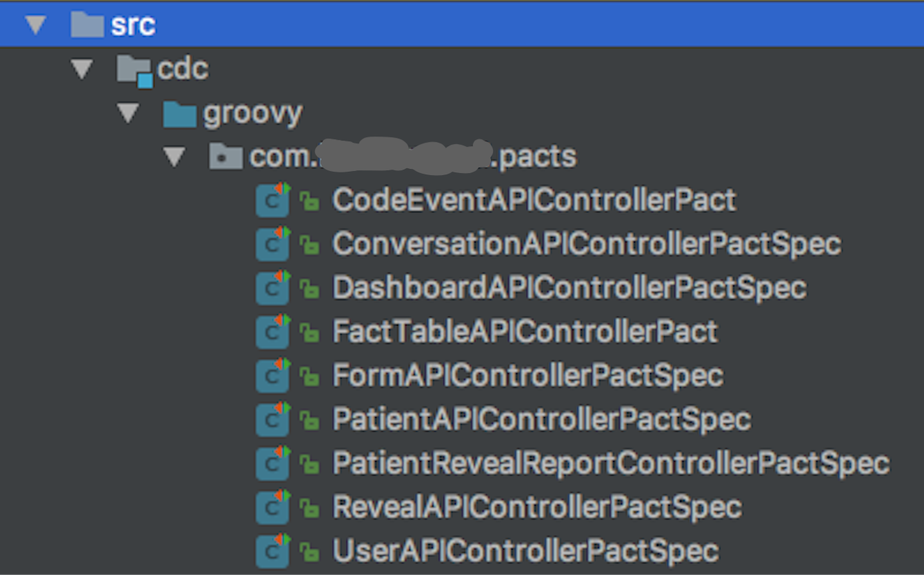Select DashboardAPIControllerPactSpec file
This screenshot has width=924, height=575.
[570, 287]
